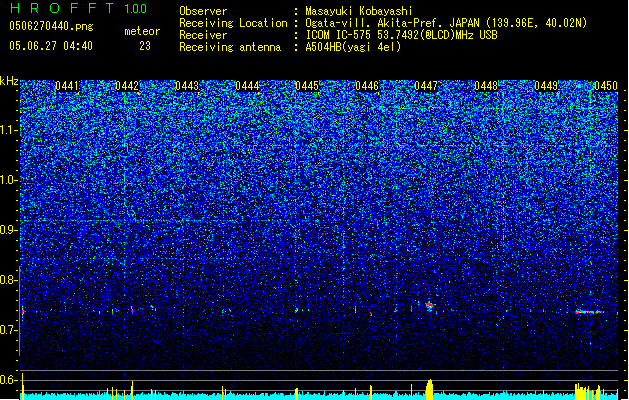Click the bright red meteor echo near 0447
Screen dimensions: 629x400
(x=430, y=305)
